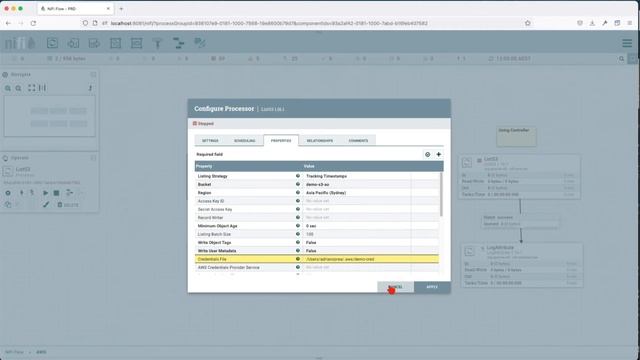Edit the Listing Strategy value Tracking Timestamps
Screen dimensions: 640x360
click(356, 176)
